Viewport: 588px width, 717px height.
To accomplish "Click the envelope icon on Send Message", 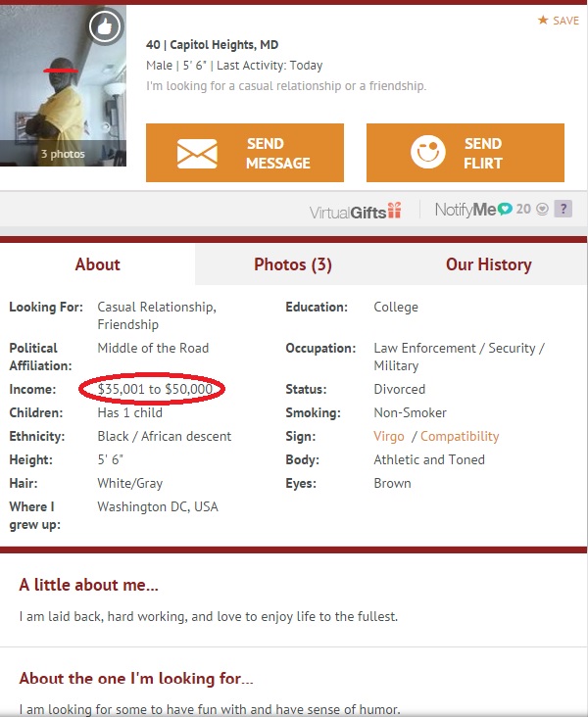I will (197, 154).
